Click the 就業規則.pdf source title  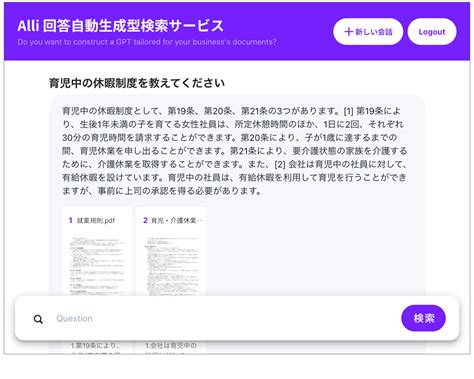[96, 220]
